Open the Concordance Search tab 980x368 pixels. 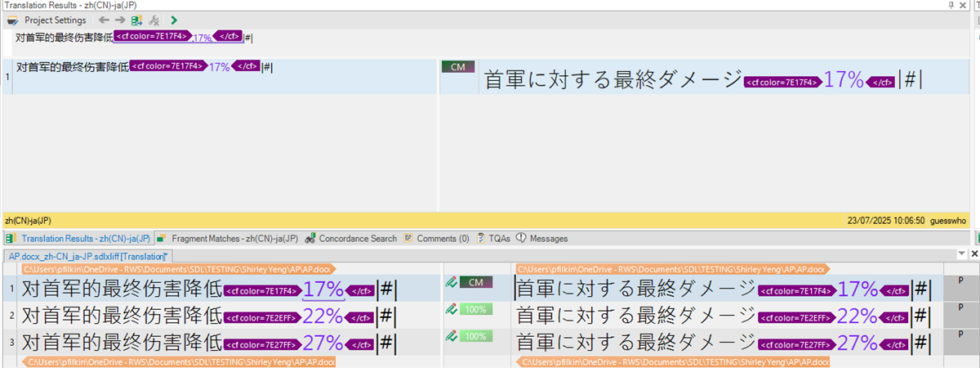coord(350,239)
